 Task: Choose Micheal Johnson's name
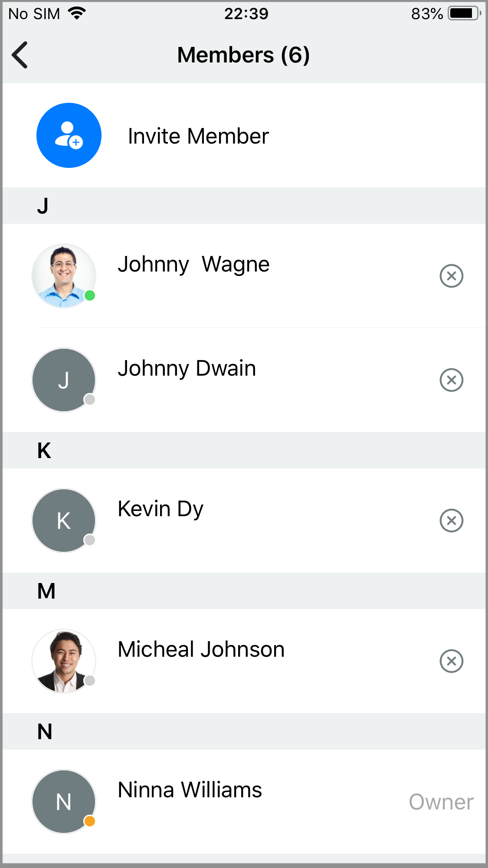[201, 649]
